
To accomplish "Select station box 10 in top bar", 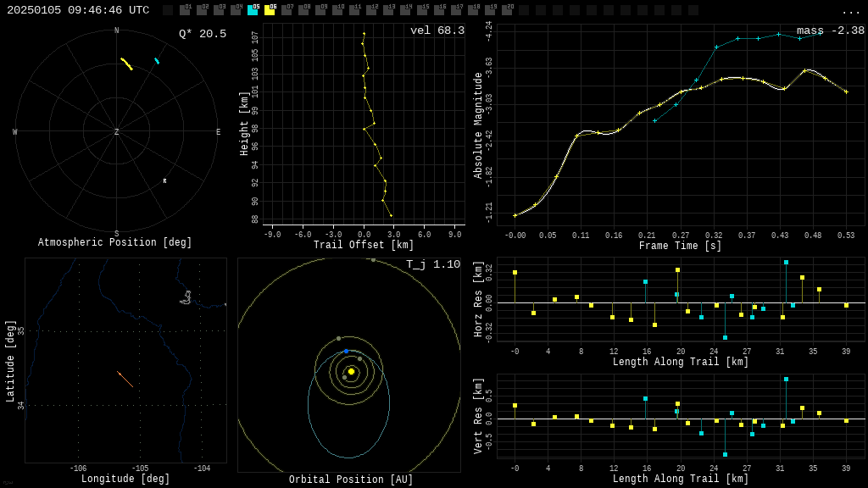I will point(337,10).
